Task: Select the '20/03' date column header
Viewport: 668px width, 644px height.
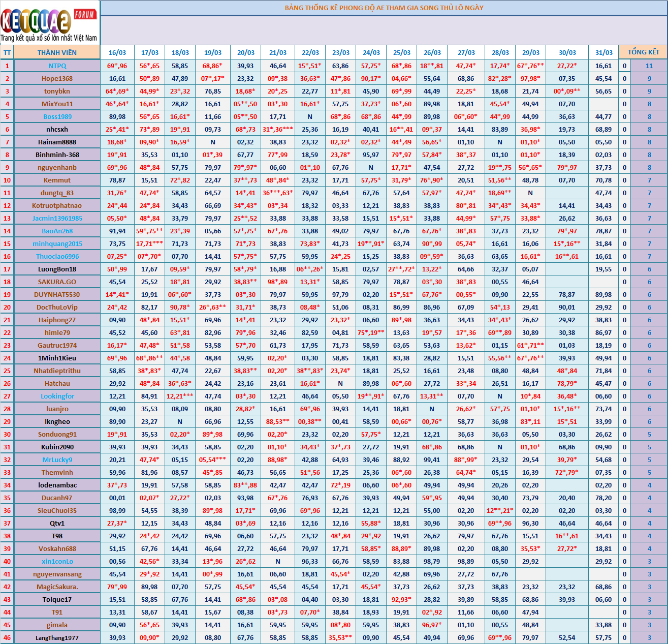Action: (245, 52)
